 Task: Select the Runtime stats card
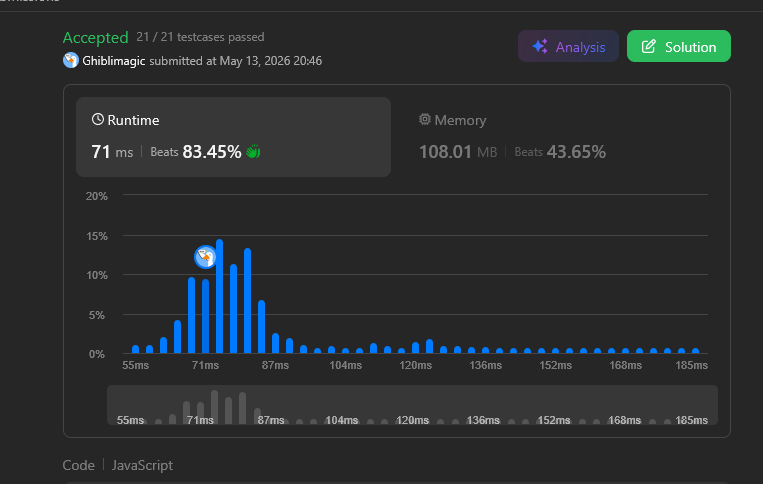tap(233, 137)
